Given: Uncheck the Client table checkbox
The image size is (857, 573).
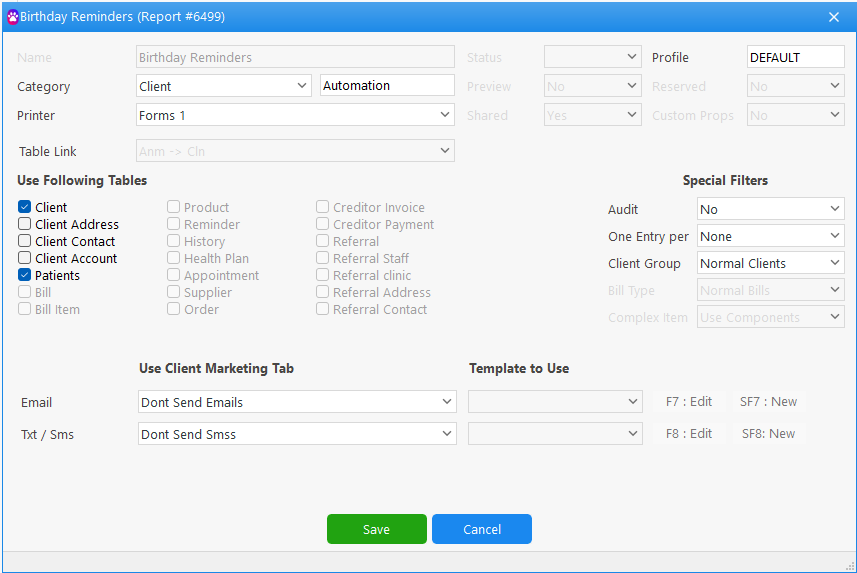Looking at the screenshot, I should (x=25, y=207).
